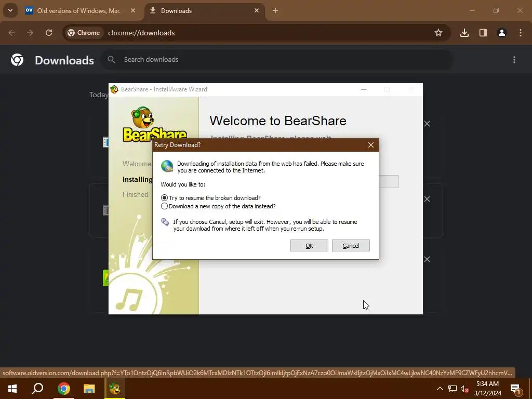This screenshot has height=399, width=532.
Task: Click the BearShare installer taskbar icon
Action: point(115,389)
